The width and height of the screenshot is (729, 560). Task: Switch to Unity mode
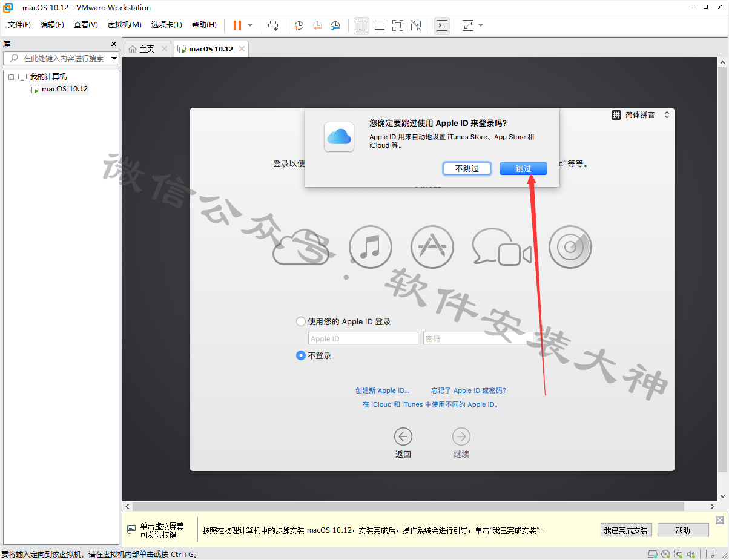pos(416,25)
